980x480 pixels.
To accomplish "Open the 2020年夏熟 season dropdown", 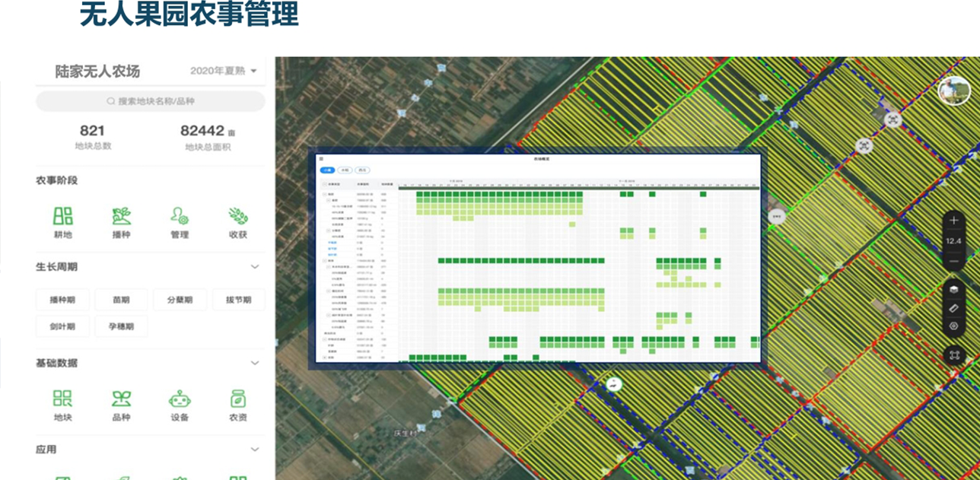I will (223, 72).
